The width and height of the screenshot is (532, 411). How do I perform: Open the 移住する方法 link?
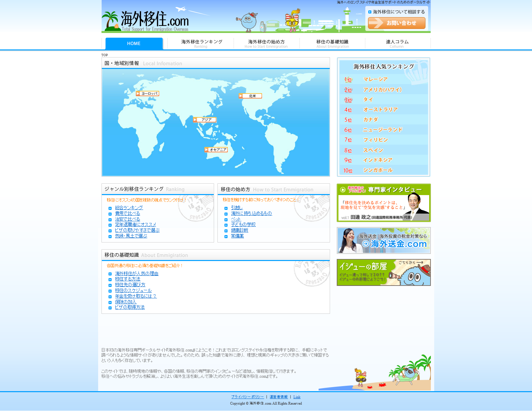pos(128,279)
